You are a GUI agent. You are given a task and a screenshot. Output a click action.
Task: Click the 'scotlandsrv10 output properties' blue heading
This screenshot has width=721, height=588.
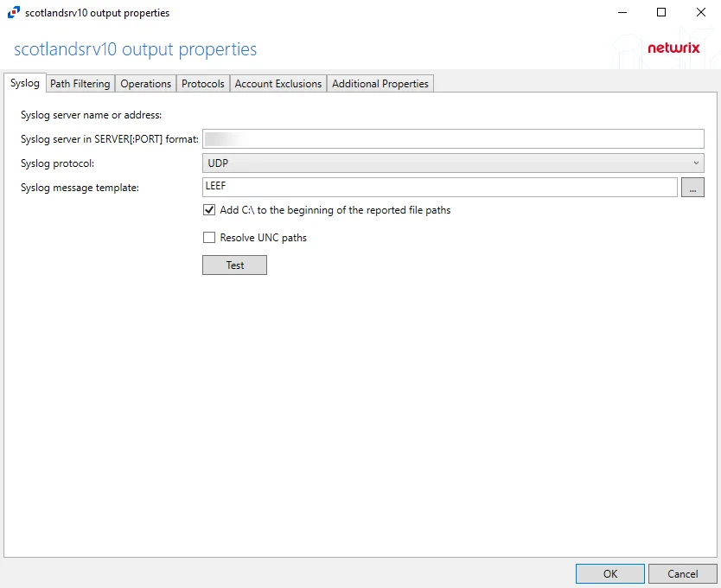pyautogui.click(x=135, y=49)
